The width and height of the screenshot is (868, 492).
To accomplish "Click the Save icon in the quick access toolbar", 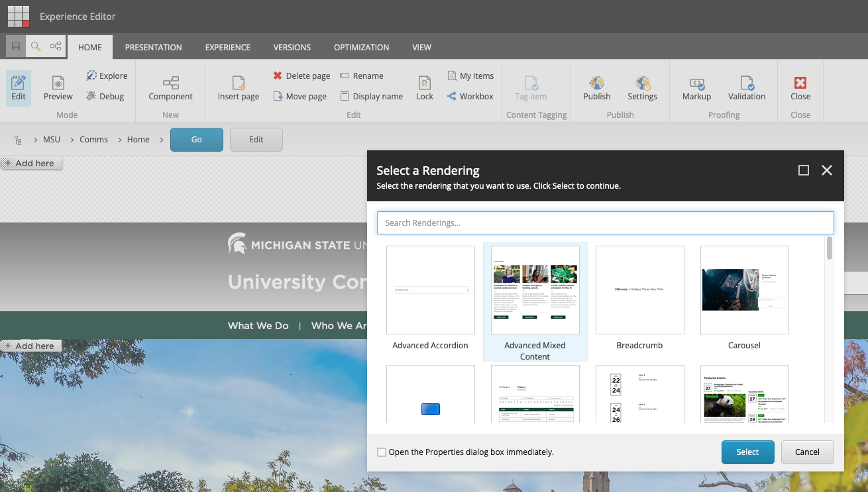I will (15, 46).
